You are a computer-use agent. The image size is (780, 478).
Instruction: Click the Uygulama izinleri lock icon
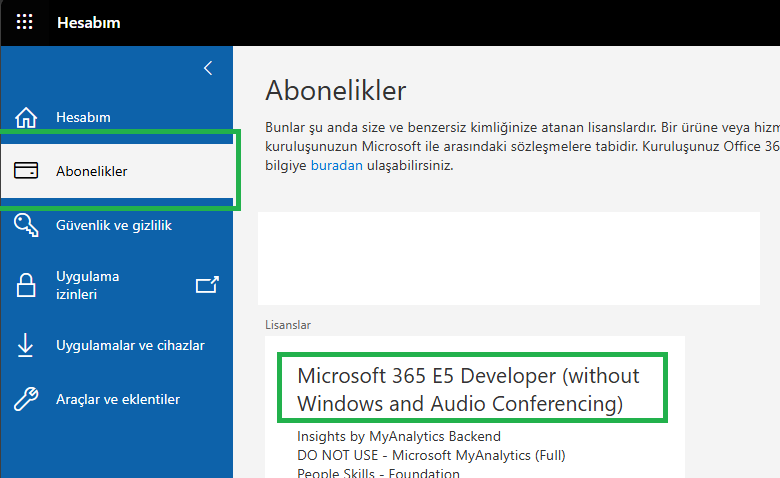[x=26, y=285]
